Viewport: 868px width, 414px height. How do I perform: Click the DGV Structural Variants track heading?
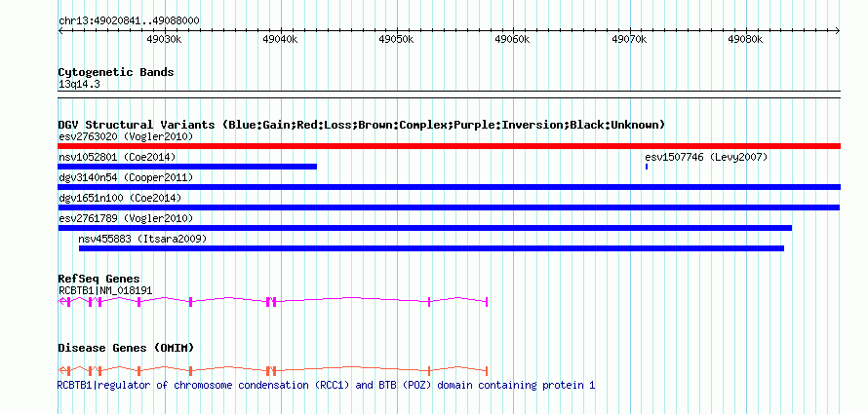362,125
